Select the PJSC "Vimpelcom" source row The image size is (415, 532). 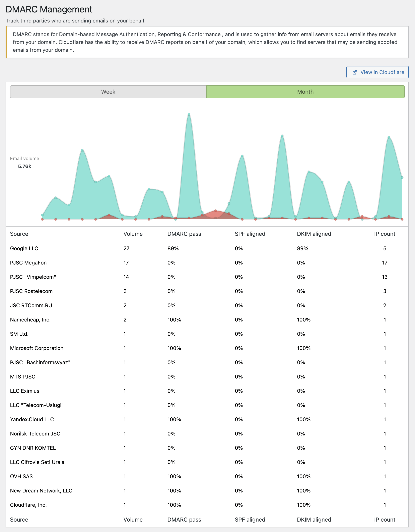click(x=207, y=277)
